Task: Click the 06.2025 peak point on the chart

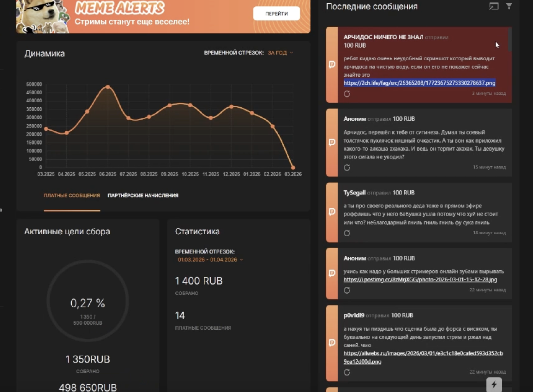Action: (x=108, y=87)
